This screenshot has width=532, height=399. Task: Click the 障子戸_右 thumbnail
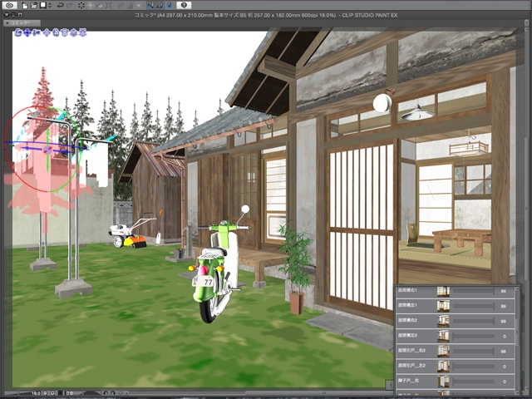coord(443,381)
